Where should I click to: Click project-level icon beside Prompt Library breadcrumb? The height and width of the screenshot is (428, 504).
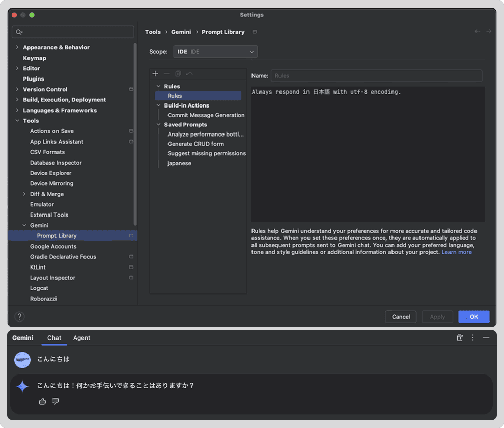click(255, 32)
